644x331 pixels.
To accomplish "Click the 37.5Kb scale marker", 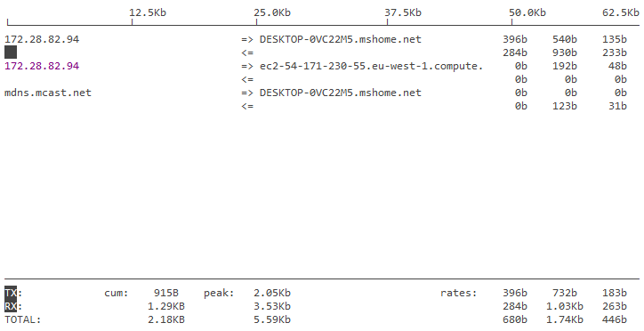I will click(x=403, y=12).
